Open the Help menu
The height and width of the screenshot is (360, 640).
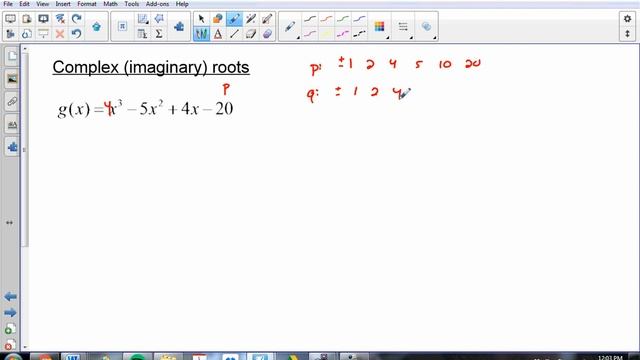(182, 4)
